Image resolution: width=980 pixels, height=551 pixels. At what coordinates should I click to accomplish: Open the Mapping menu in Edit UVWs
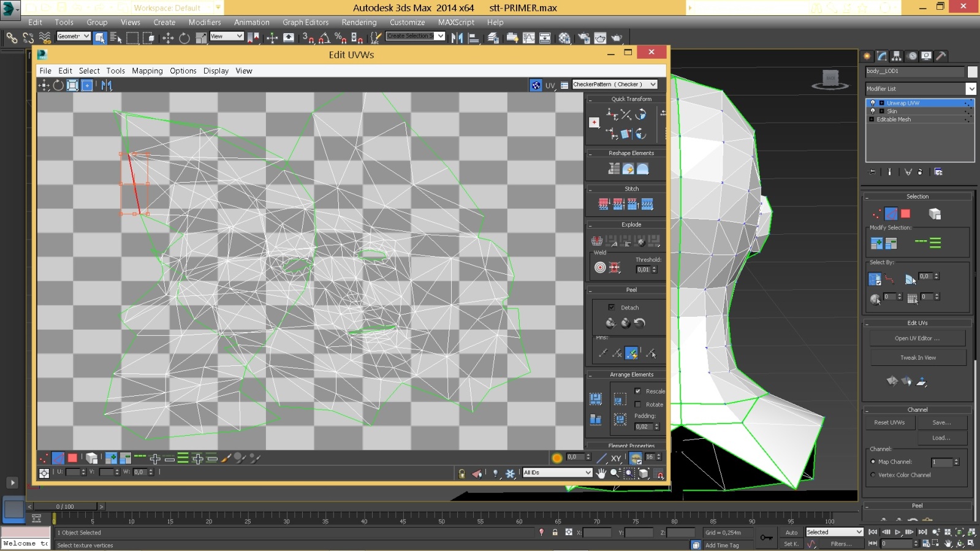[147, 71]
